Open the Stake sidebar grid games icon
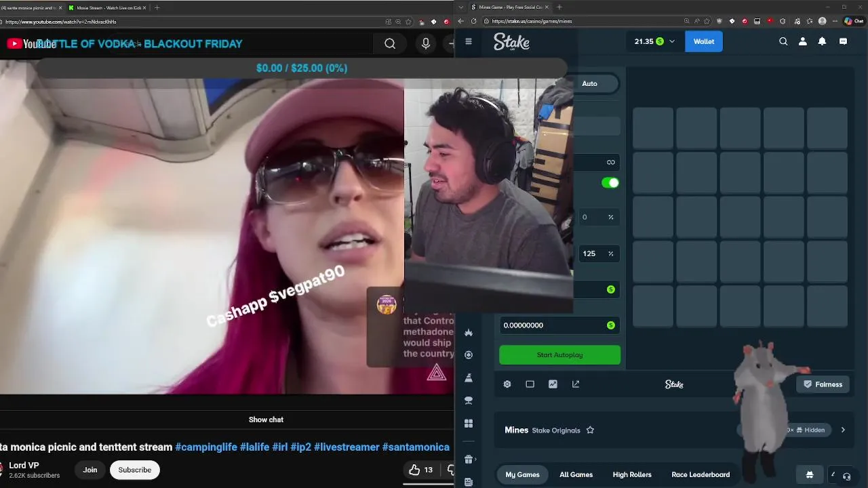 click(469, 424)
